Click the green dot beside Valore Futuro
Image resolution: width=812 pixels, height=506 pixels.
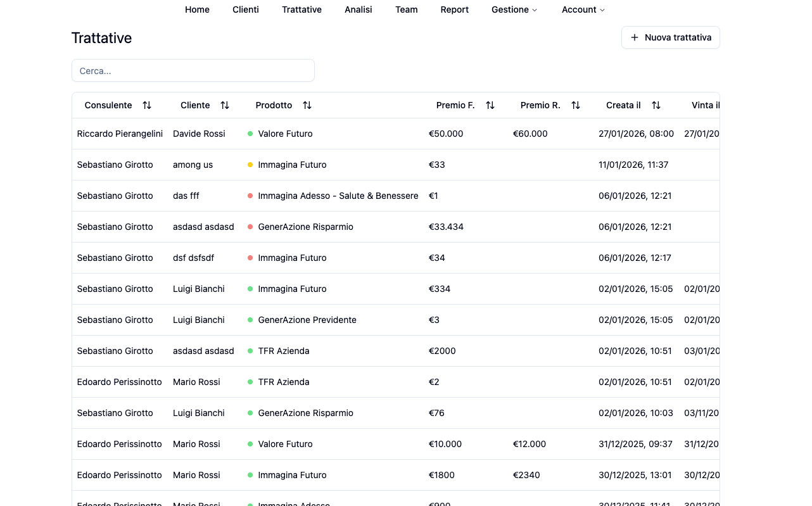click(x=250, y=134)
